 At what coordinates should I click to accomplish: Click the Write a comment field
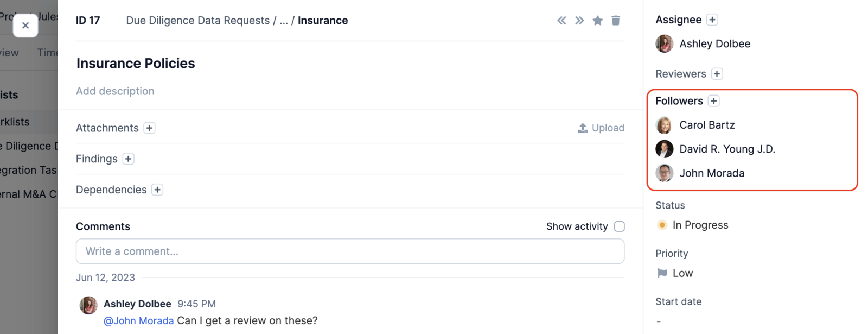350,251
